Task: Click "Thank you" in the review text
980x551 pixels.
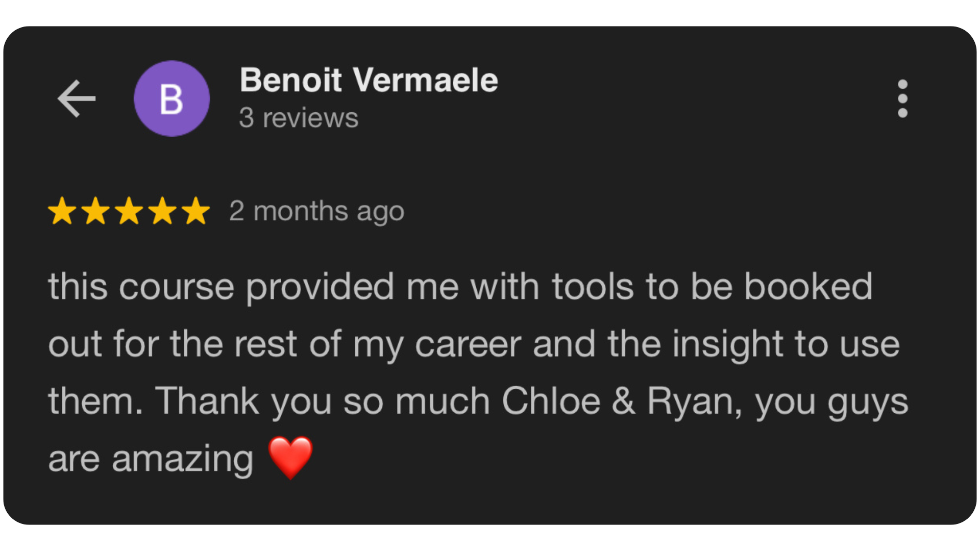Action: [243, 401]
